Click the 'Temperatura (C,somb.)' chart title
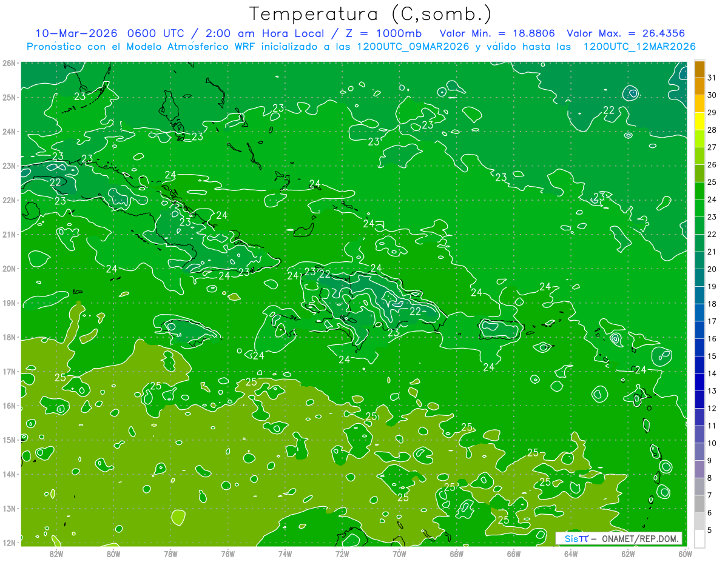 370,14
